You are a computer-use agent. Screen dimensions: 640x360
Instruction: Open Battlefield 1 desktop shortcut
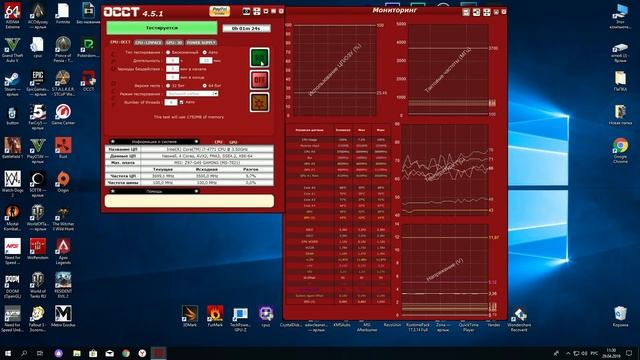(x=13, y=148)
